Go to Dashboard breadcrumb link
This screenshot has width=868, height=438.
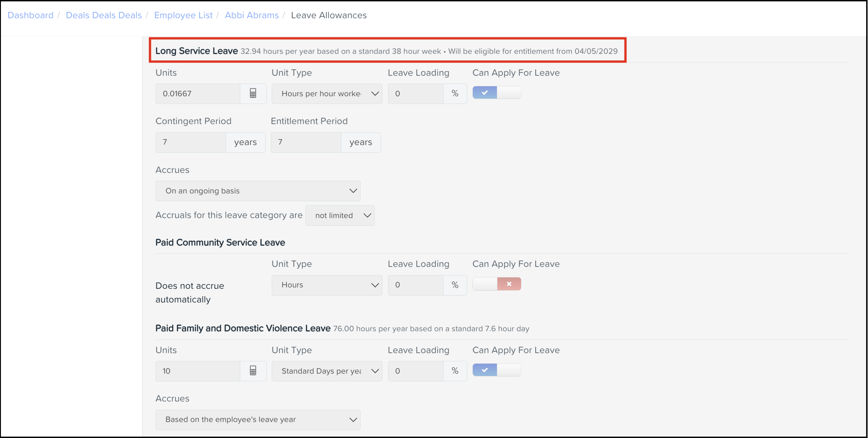click(31, 15)
